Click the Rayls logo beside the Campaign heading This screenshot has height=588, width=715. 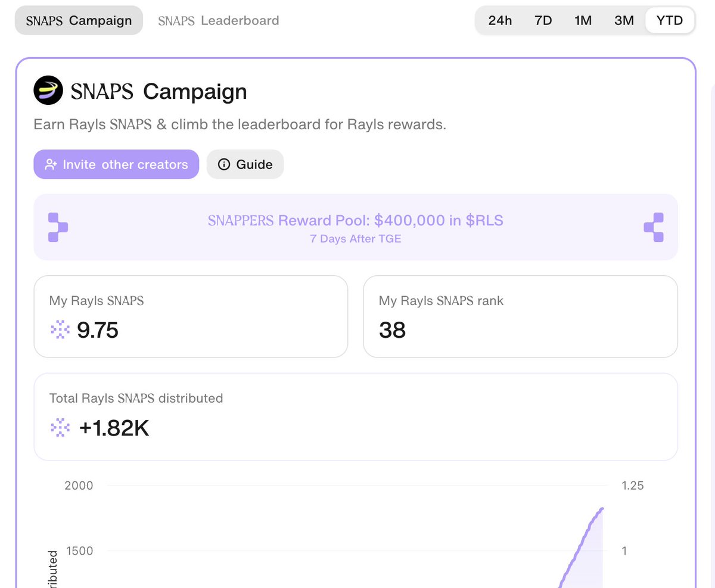point(48,91)
